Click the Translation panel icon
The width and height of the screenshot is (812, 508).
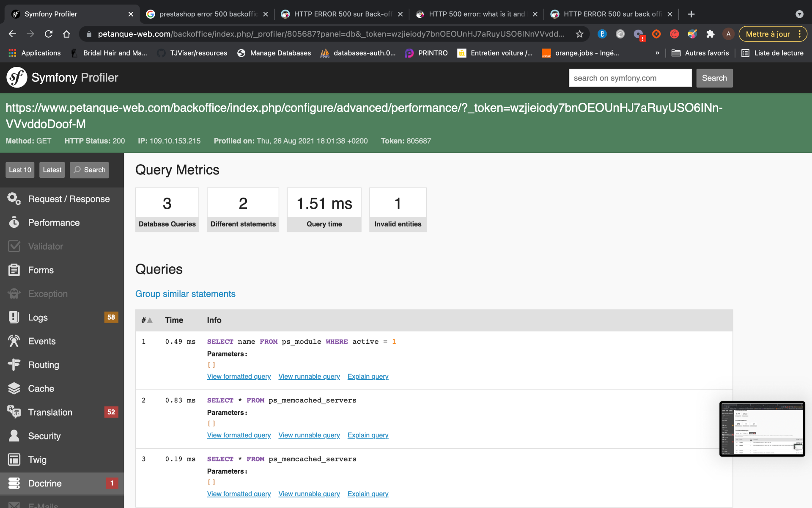(14, 412)
